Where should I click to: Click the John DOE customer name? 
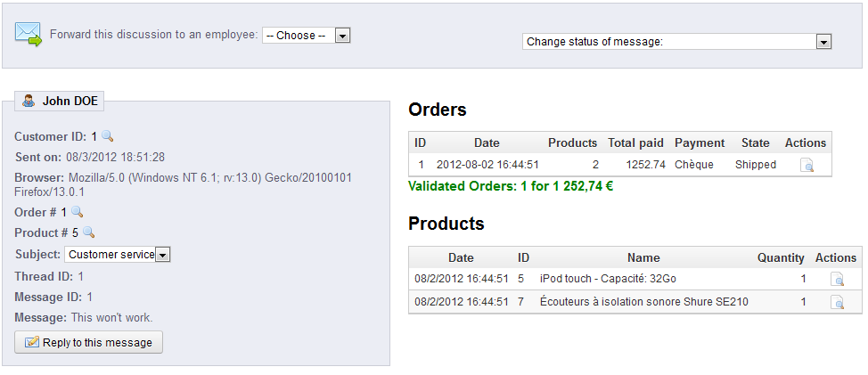70,102
